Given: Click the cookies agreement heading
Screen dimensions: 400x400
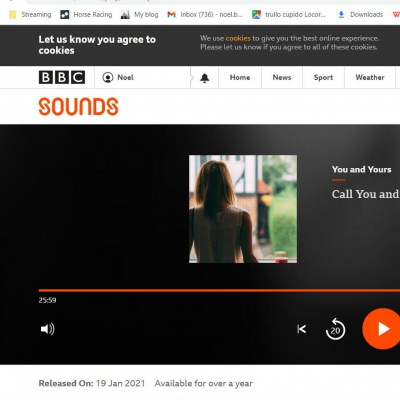Looking at the screenshot, I should tap(97, 45).
